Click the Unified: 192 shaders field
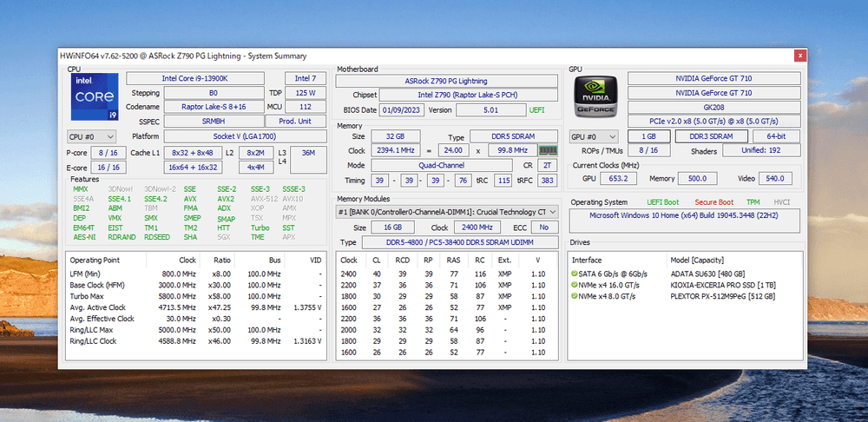This screenshot has height=422, width=868. (761, 150)
